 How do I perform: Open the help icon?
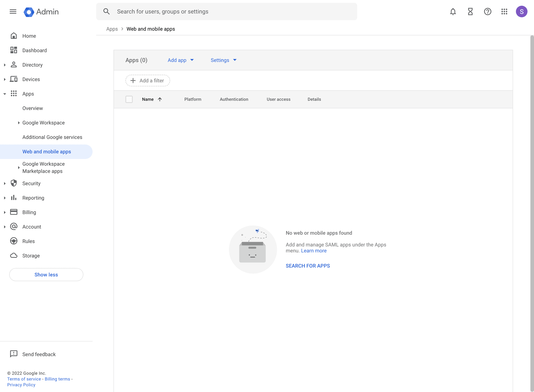(x=488, y=11)
